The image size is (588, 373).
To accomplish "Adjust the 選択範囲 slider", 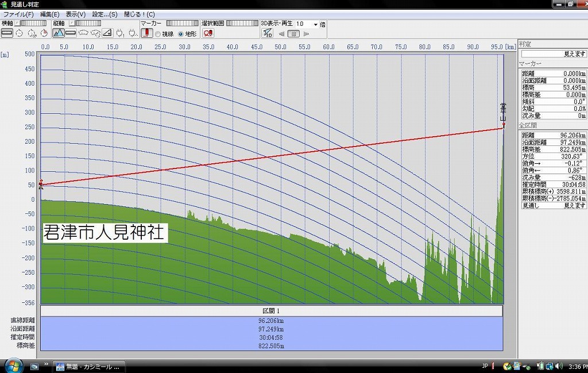I will pyautogui.click(x=242, y=23).
